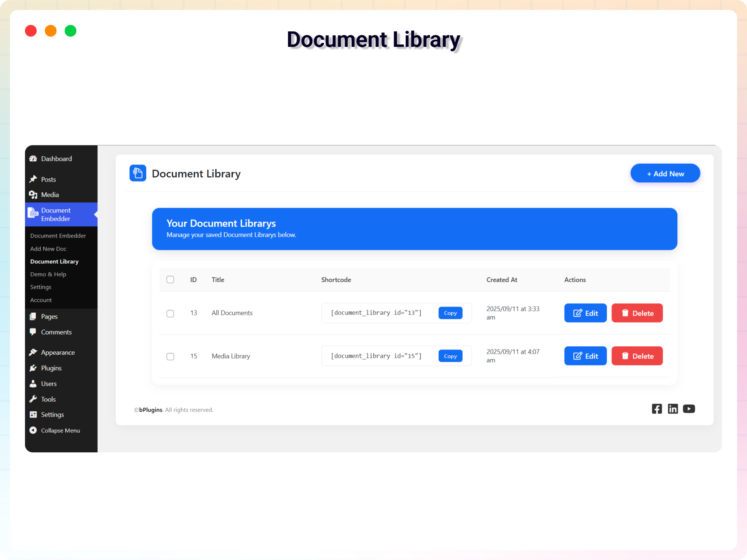Viewport: 747px width, 560px height.
Task: Click the ID column header
Action: 194,280
